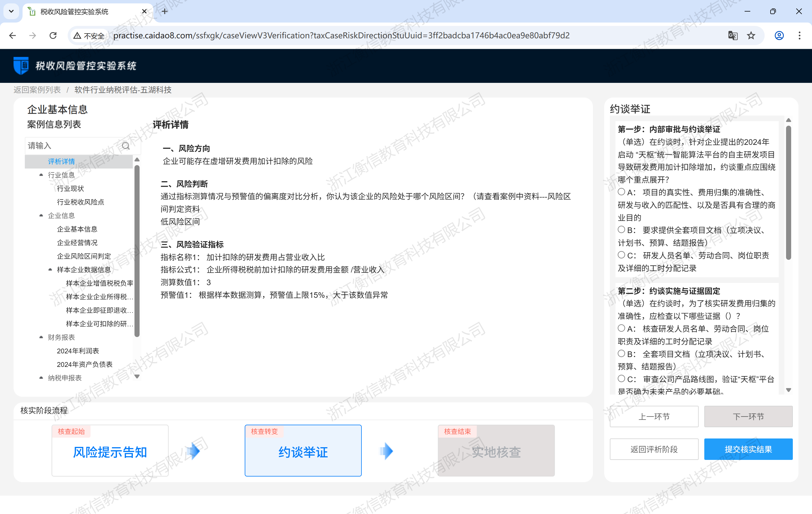Open the Chrome three-dot menu

(x=799, y=36)
